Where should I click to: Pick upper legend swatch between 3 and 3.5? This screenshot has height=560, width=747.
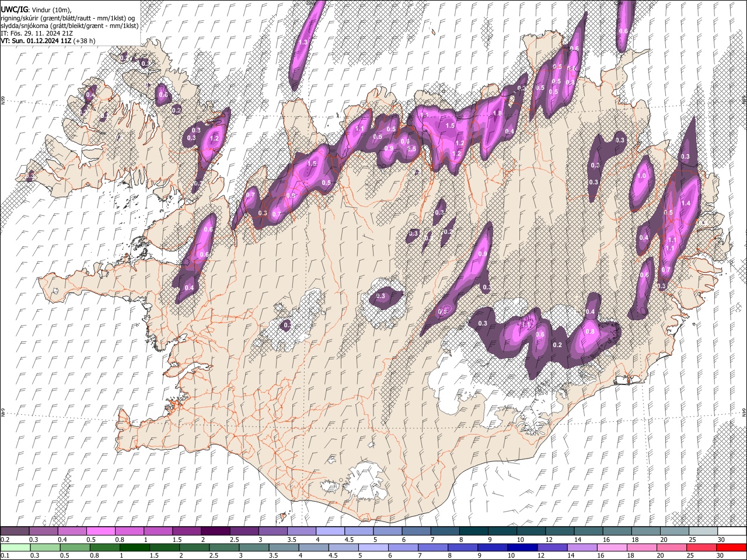click(273, 531)
